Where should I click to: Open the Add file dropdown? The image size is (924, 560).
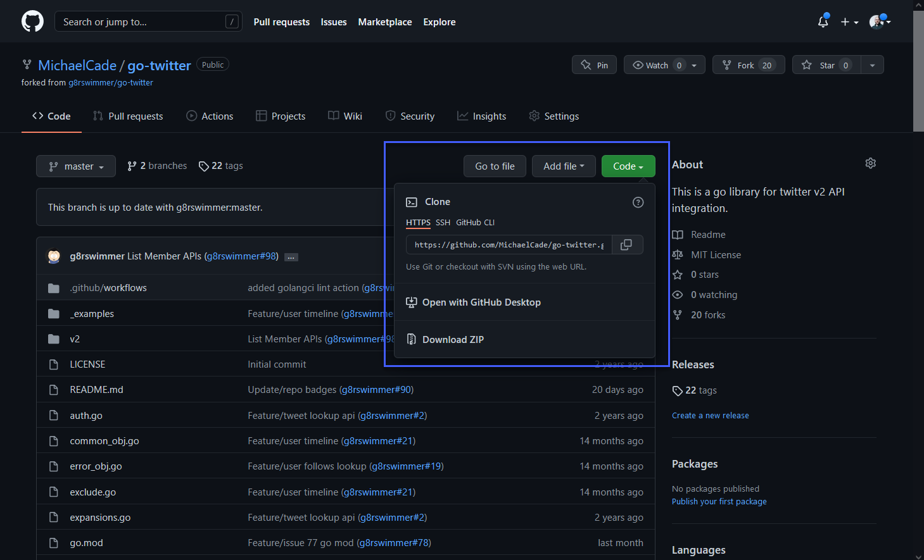(563, 166)
